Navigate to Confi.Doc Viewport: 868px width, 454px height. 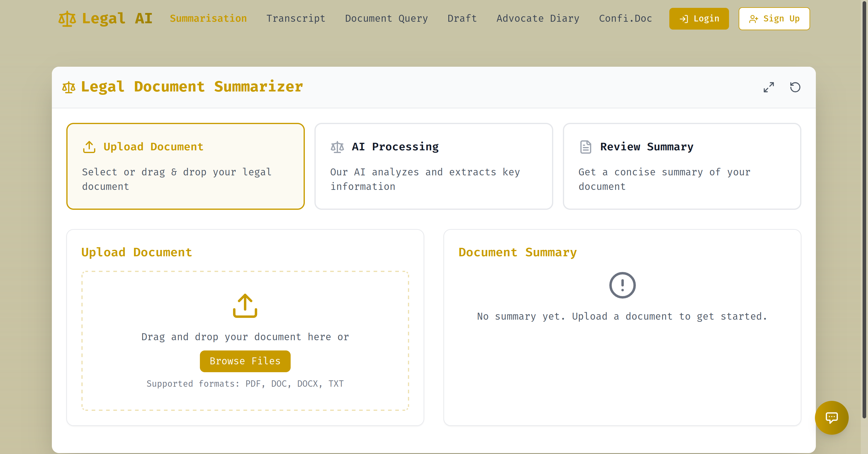click(625, 18)
